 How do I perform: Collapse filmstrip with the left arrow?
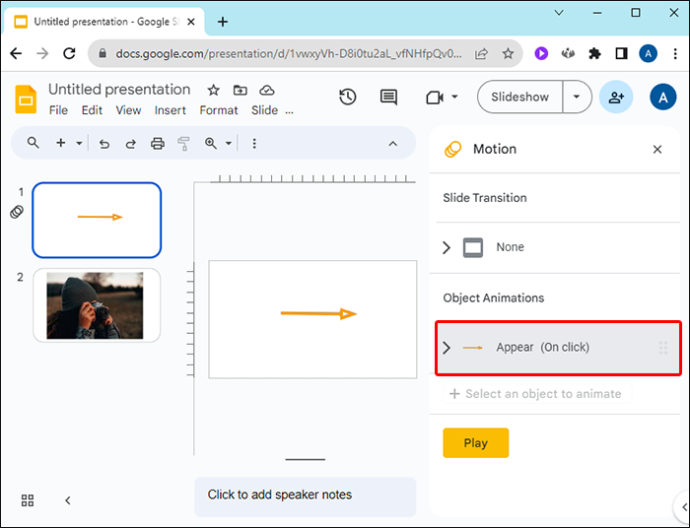68,500
